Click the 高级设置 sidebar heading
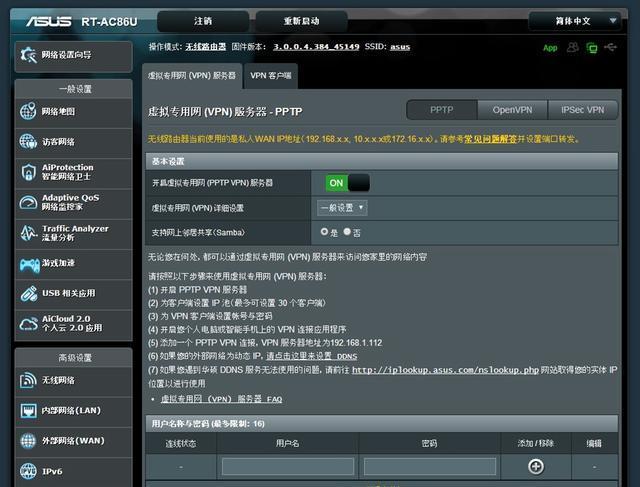Image resolution: width=640 pixels, height=487 pixels. (75, 358)
